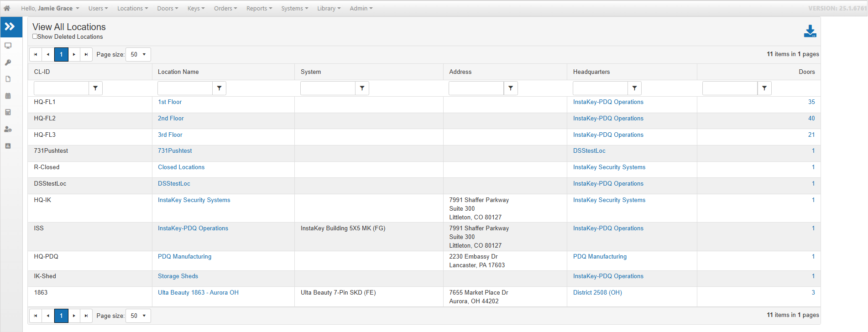Open the Closed Locations link

click(181, 167)
